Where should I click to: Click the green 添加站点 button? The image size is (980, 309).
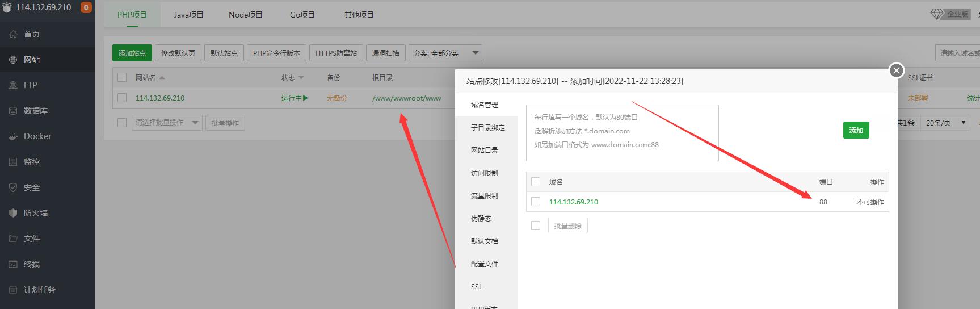pyautogui.click(x=132, y=53)
